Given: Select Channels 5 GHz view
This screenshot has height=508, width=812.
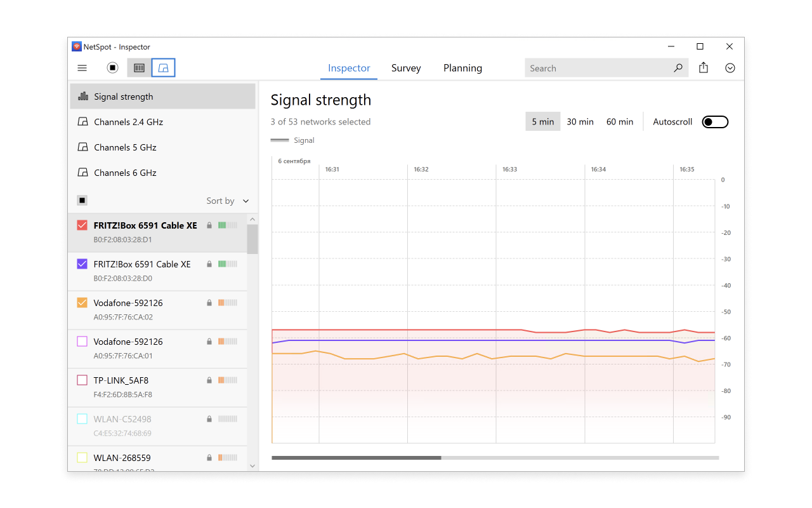Looking at the screenshot, I should point(162,147).
